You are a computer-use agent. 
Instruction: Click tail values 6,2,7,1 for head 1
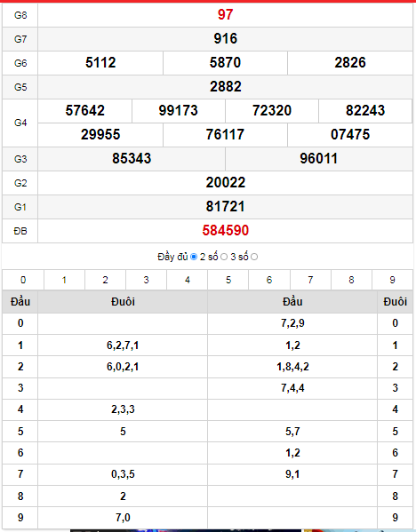(123, 345)
